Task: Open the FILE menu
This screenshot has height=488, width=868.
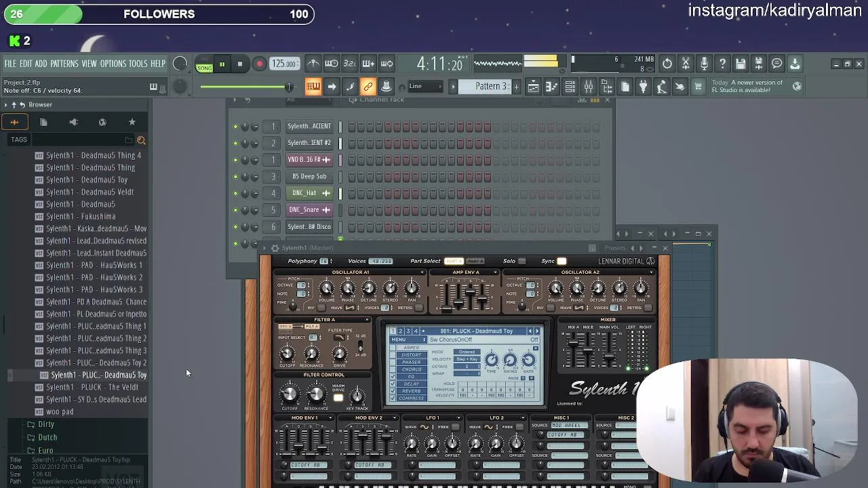Action: 11,64
